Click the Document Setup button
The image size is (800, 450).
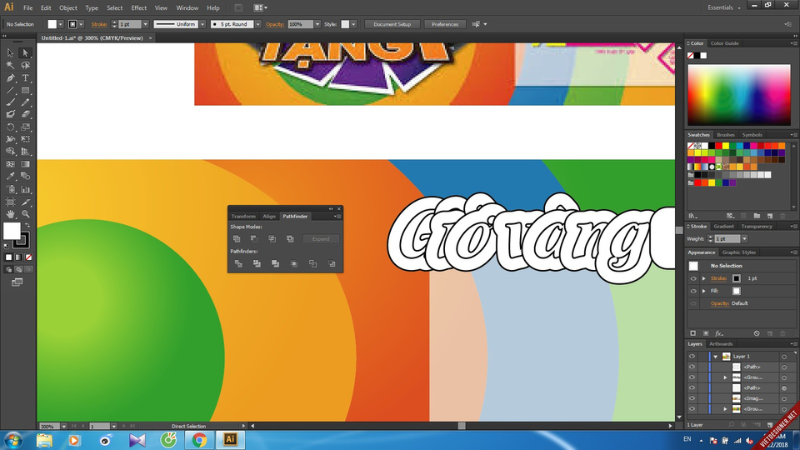(x=391, y=24)
